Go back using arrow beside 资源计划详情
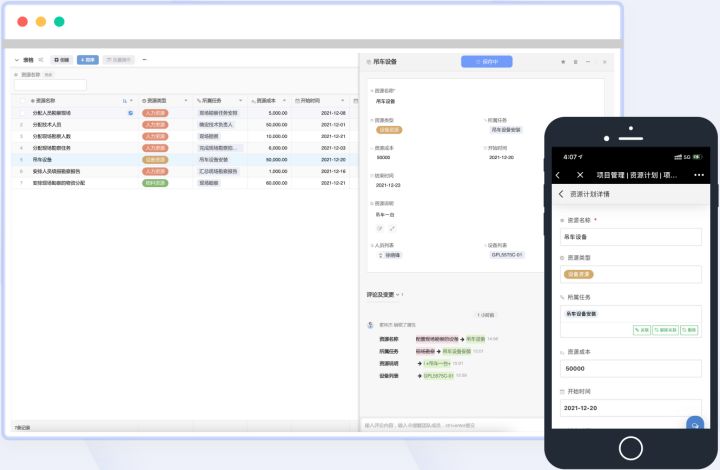This screenshot has height=470, width=720. click(x=561, y=194)
